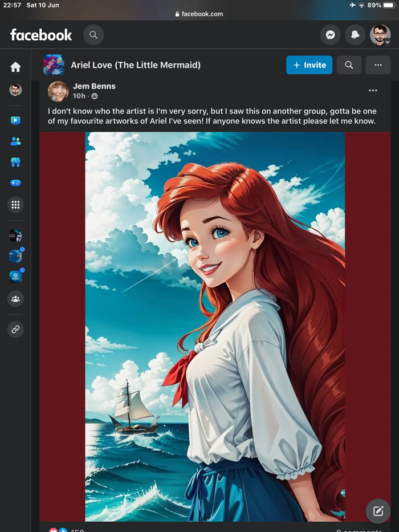The image size is (399, 532).
Task: Click the Invite button
Action: 309,65
